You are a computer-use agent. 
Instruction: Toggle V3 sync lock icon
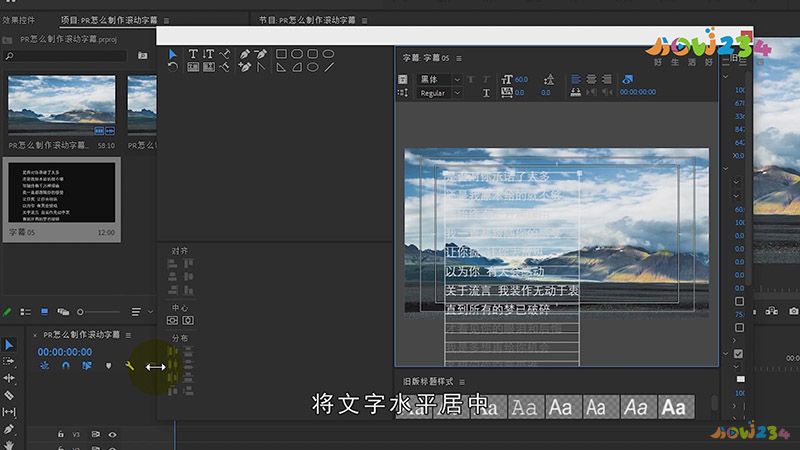[x=95, y=434]
